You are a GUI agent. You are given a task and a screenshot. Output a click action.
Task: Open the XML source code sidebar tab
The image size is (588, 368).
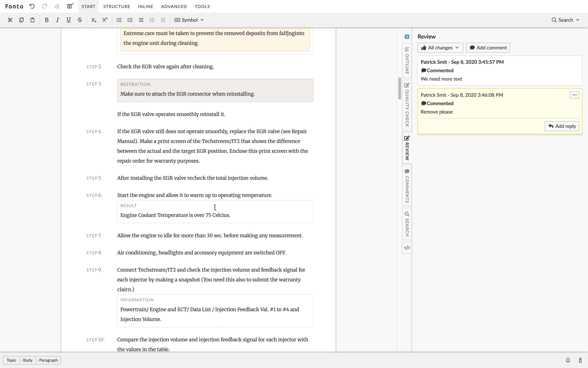click(407, 248)
